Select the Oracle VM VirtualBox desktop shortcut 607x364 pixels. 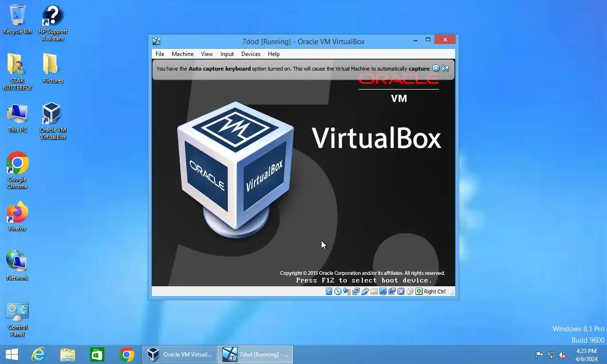[x=53, y=121]
